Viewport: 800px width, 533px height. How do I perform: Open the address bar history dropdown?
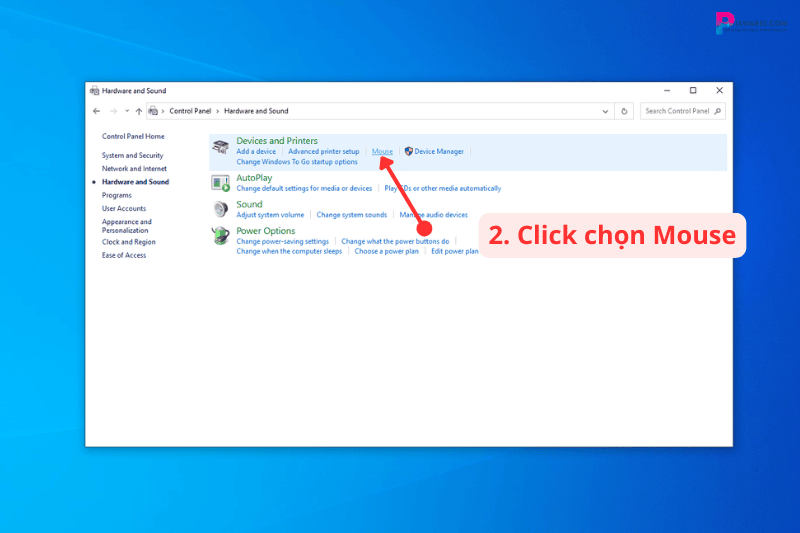(x=608, y=111)
